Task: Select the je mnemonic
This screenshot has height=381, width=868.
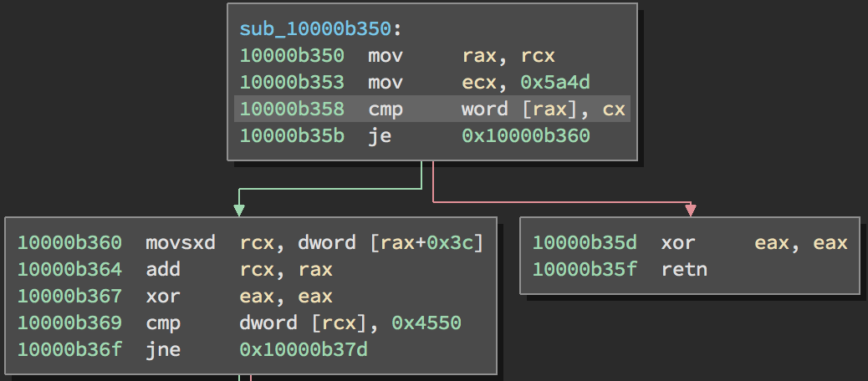Action: click(x=378, y=136)
